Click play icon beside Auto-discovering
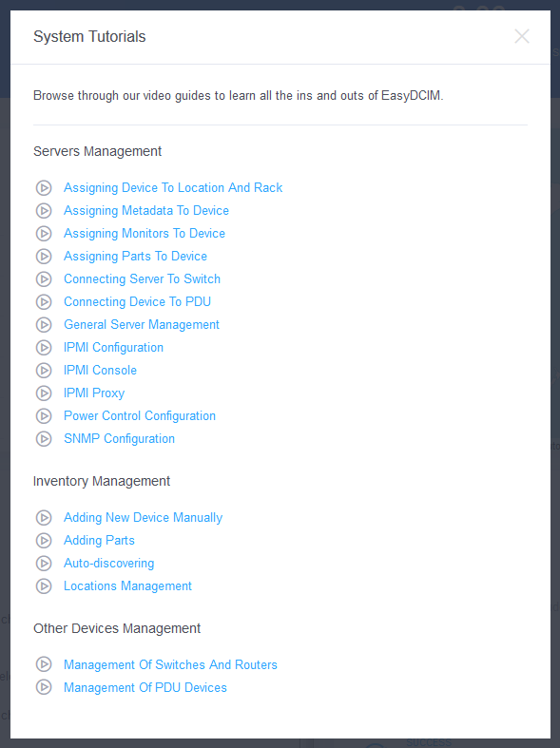The height and width of the screenshot is (748, 560). point(44,564)
